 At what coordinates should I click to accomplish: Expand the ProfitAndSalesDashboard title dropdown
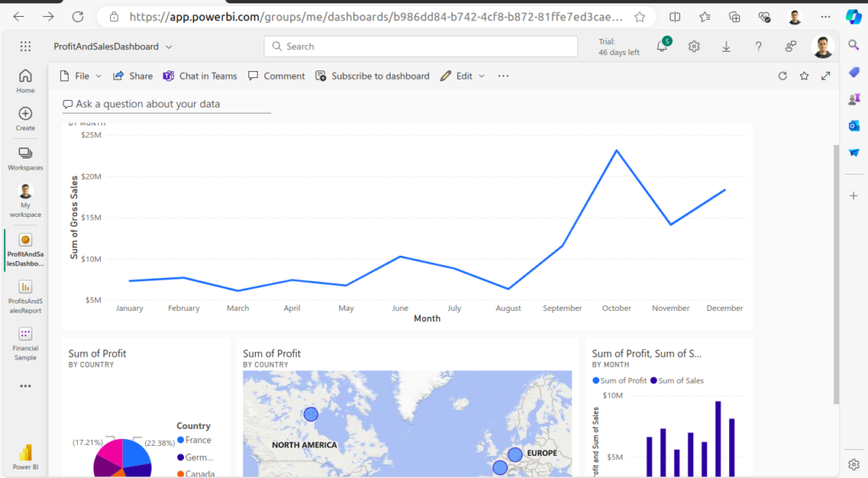point(169,47)
